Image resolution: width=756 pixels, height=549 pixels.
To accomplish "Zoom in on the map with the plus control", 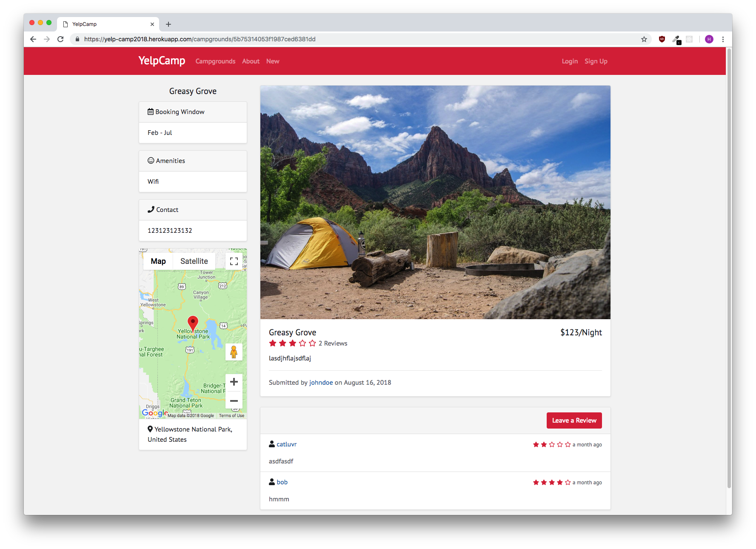I will tap(234, 382).
